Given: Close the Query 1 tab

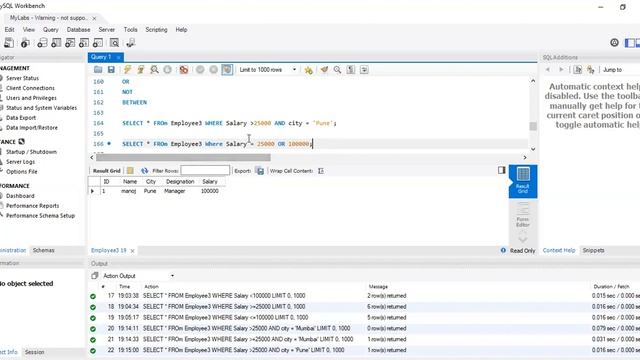Looking at the screenshot, I should pos(118,58).
